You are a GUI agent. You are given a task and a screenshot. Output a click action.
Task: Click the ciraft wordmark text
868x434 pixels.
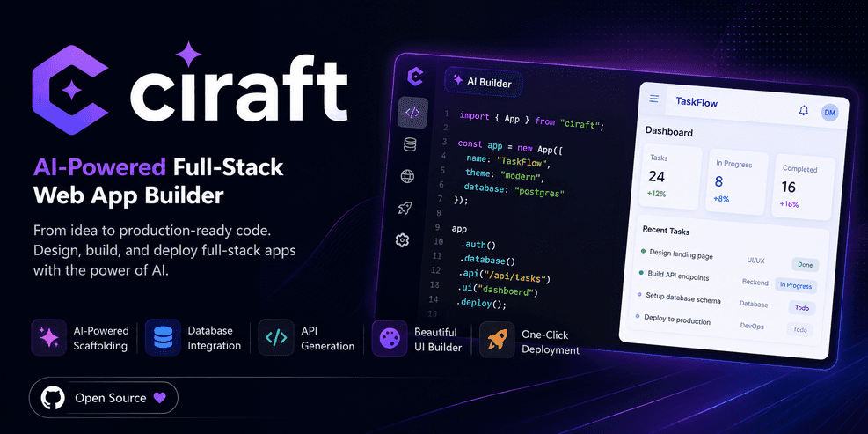(x=237, y=89)
